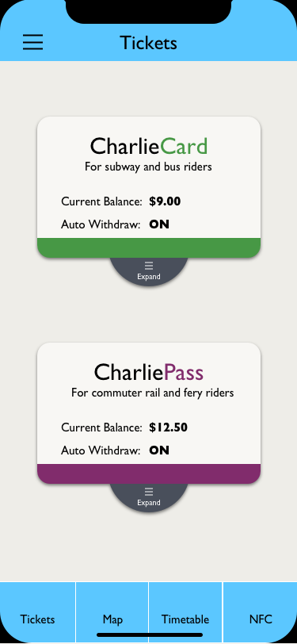The image size is (297, 644).
Task: Expand the CharlieCard details tab
Action: tap(149, 271)
